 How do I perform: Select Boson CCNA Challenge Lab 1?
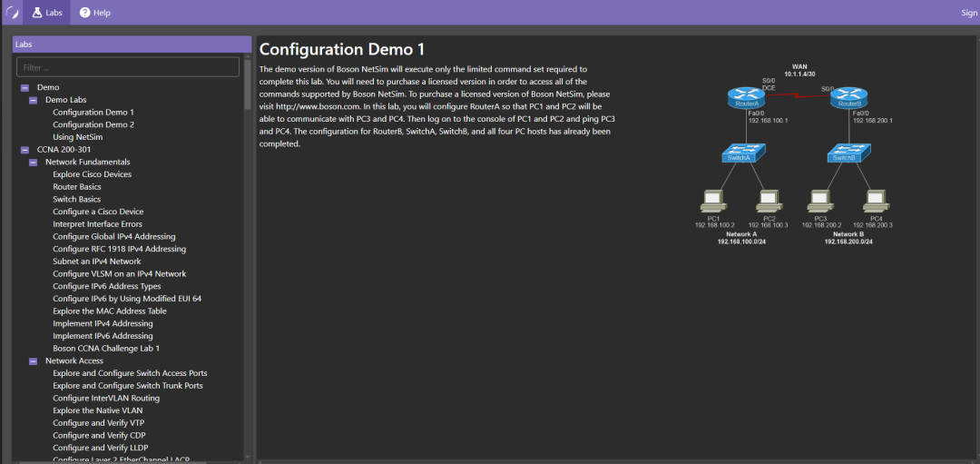click(106, 349)
